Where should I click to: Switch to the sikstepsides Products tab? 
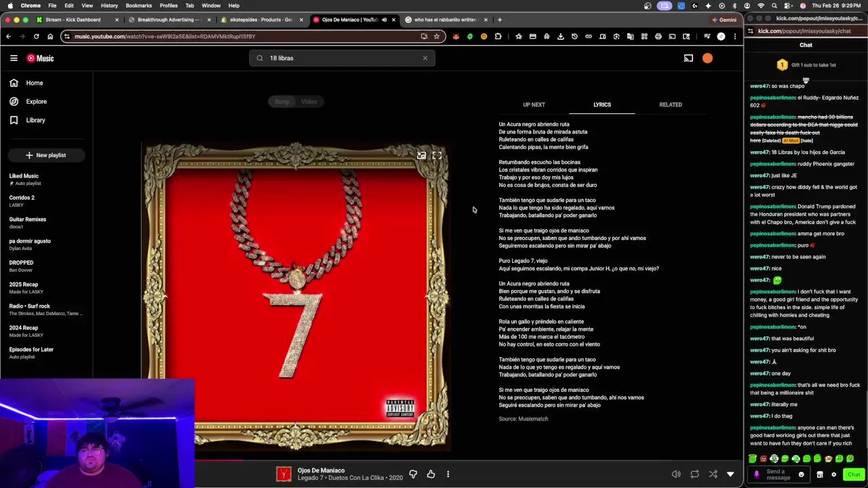point(260,20)
